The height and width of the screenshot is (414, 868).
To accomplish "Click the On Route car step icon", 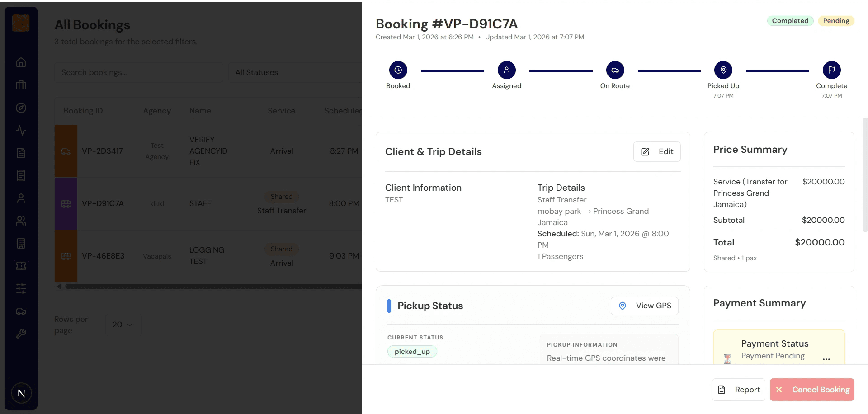I will click(x=615, y=70).
